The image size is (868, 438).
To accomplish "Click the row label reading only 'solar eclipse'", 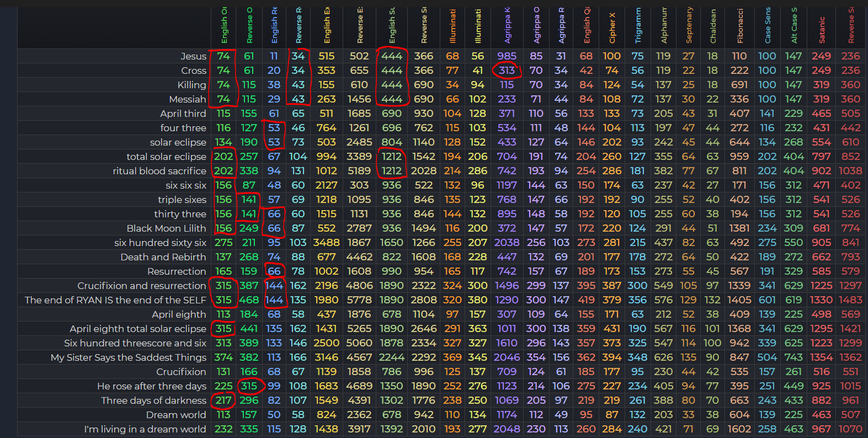I will click(178, 143).
